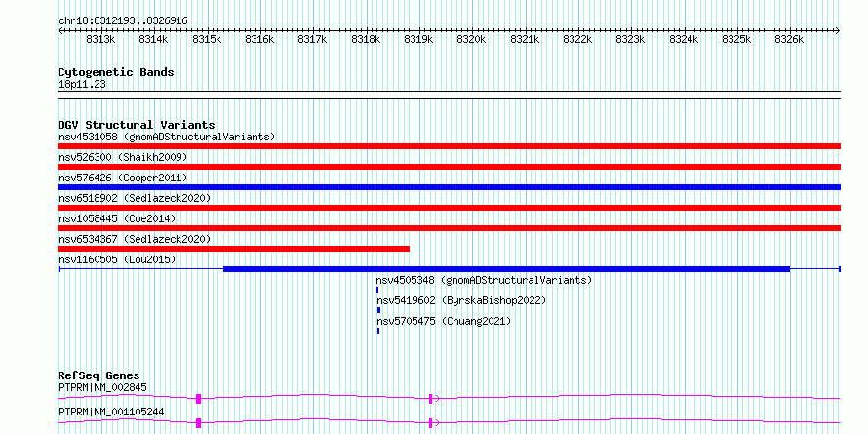Click the 8320k ruler tick label

pos(471,39)
